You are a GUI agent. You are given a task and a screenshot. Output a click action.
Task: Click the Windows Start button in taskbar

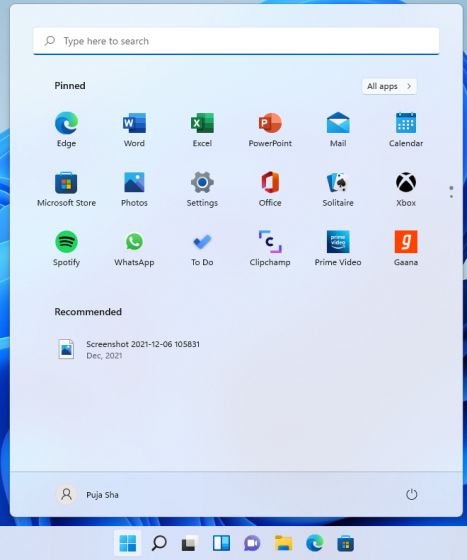tap(128, 544)
